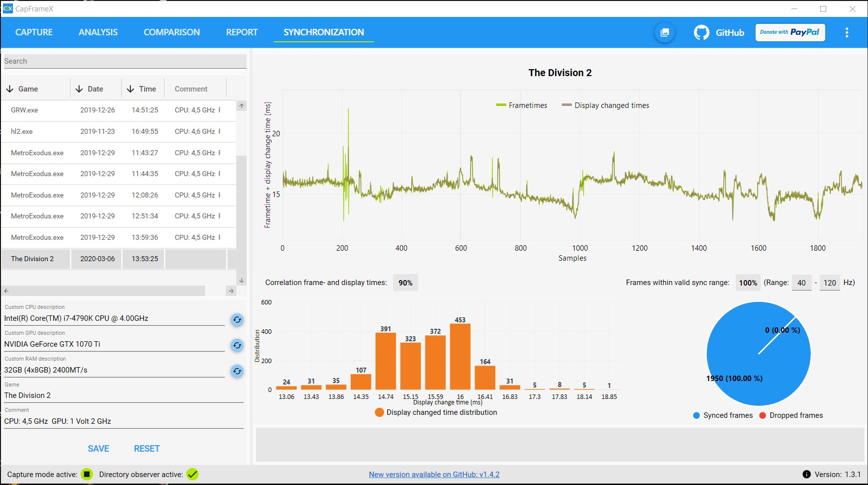
Task: Select MetroExodus.exe record at 12:08:26
Action: (118, 195)
